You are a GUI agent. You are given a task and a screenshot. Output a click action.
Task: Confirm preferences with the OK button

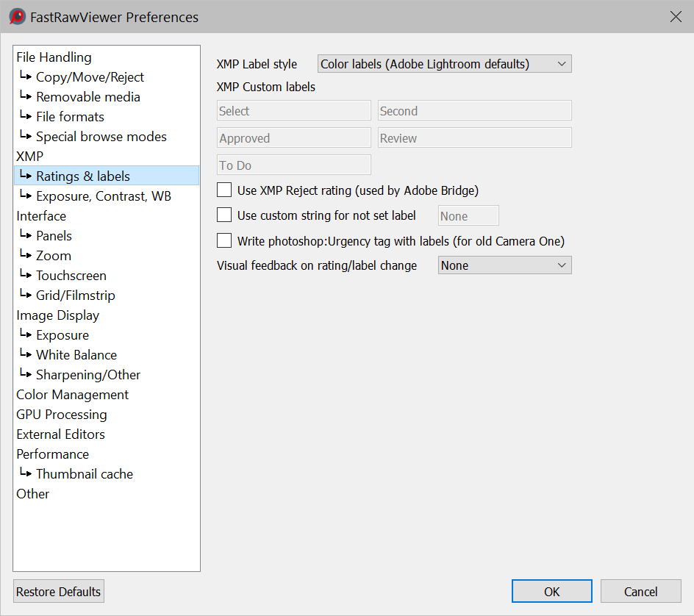pyautogui.click(x=551, y=592)
